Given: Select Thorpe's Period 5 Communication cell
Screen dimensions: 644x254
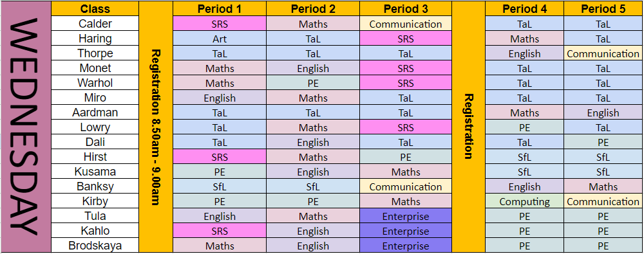Looking at the screenshot, I should click(603, 53).
